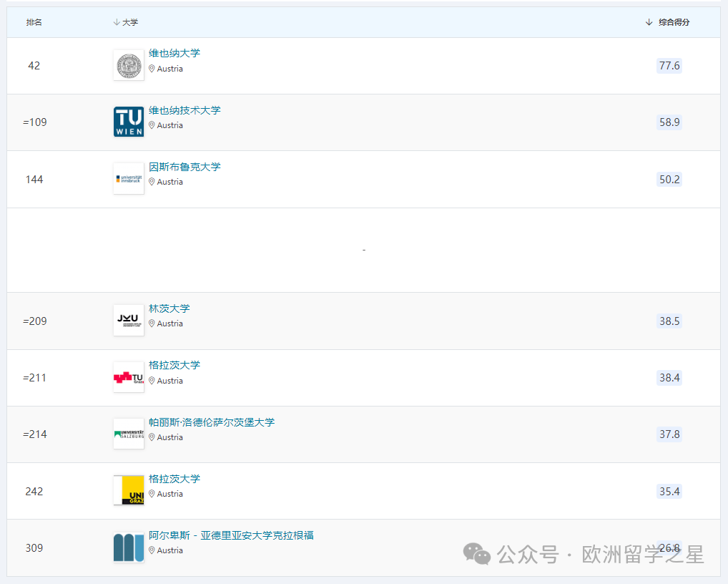Click the JKU logo for 林茨大学
Image resolution: width=728 pixels, height=584 pixels.
point(129,321)
